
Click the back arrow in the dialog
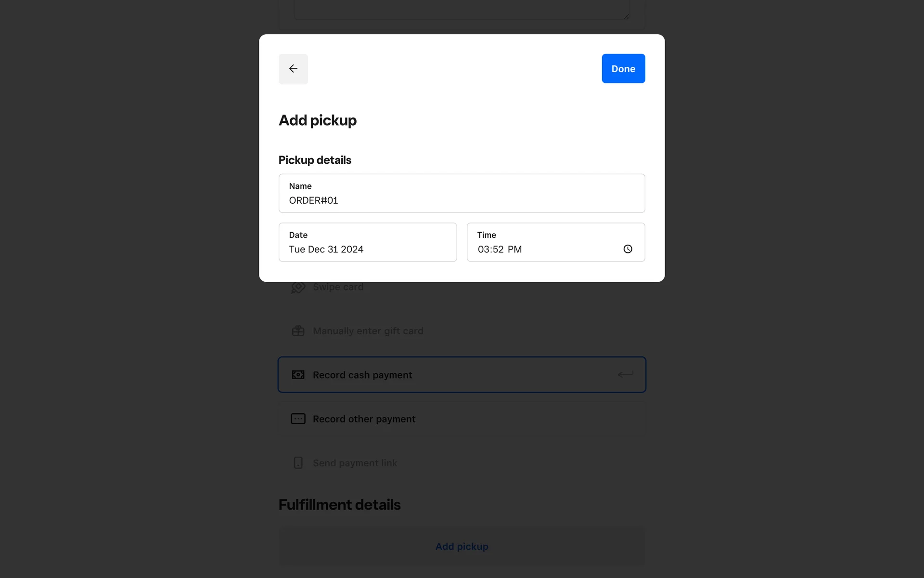[293, 69]
